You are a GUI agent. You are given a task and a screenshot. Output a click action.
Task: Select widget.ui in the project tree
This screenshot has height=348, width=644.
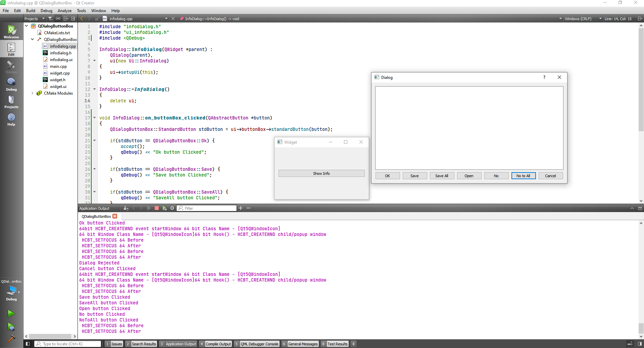pyautogui.click(x=58, y=87)
